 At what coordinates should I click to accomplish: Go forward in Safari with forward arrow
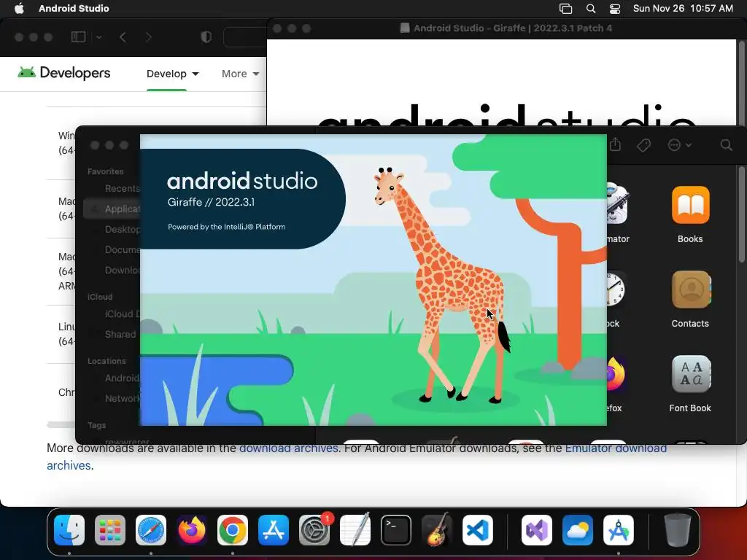[148, 37]
